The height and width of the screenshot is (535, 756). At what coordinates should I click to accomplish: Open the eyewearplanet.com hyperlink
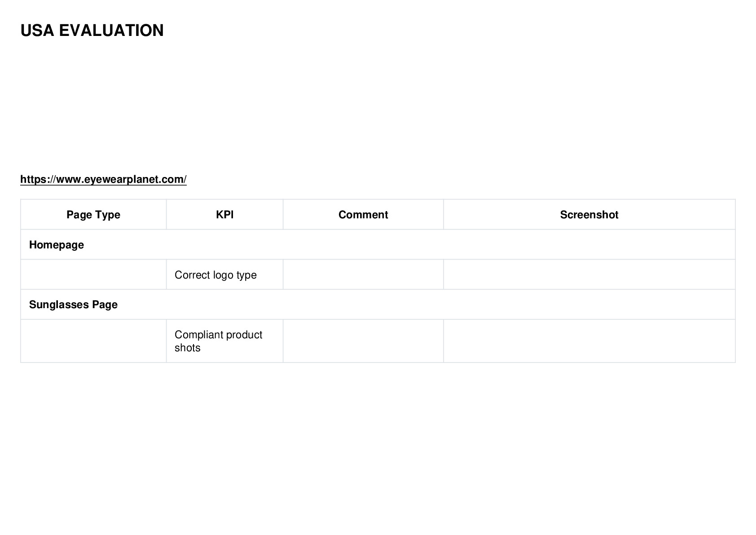(x=103, y=179)
